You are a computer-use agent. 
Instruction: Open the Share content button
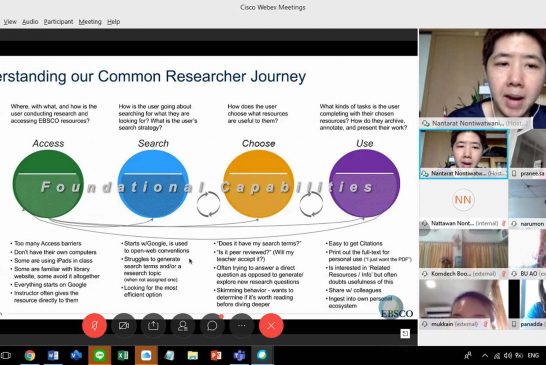coord(153,326)
